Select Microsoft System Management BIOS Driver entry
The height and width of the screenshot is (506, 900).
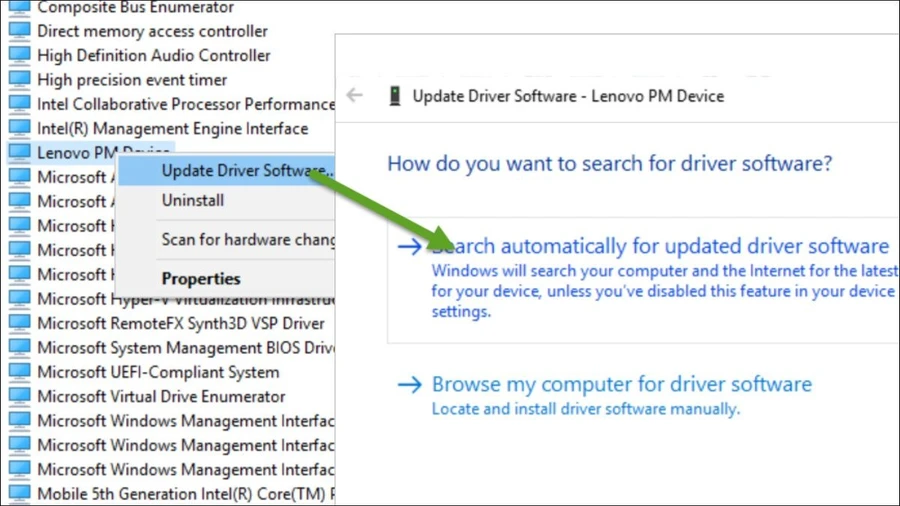(186, 348)
